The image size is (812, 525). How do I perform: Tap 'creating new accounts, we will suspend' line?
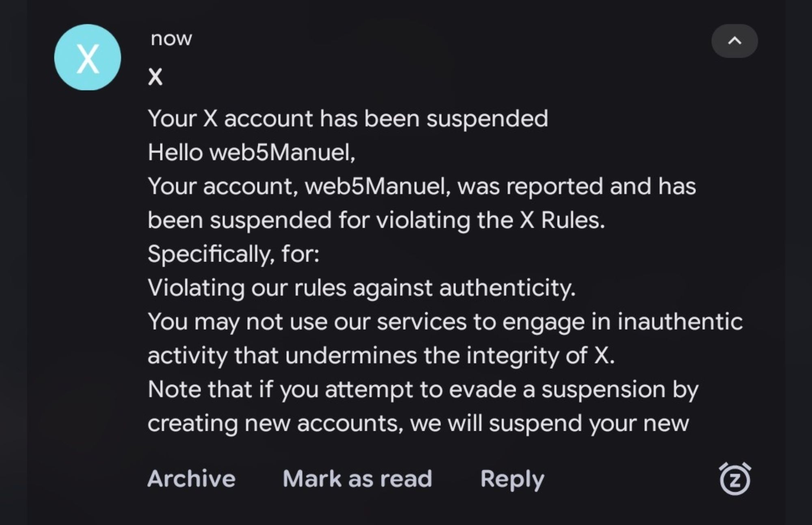[x=418, y=423]
